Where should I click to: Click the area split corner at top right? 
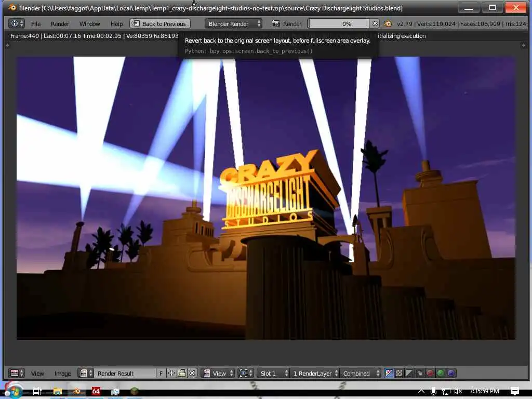click(523, 45)
